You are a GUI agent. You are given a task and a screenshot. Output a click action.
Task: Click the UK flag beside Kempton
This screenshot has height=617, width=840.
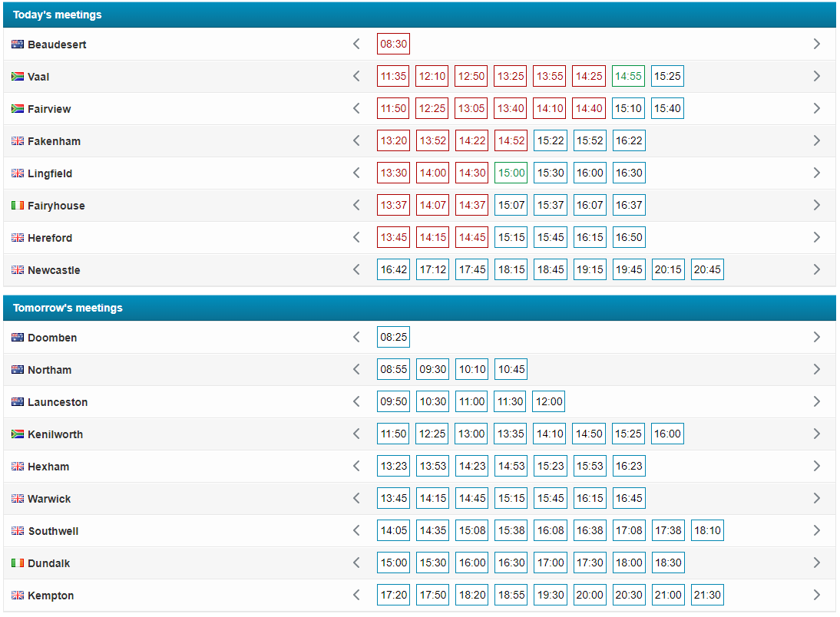coord(18,595)
